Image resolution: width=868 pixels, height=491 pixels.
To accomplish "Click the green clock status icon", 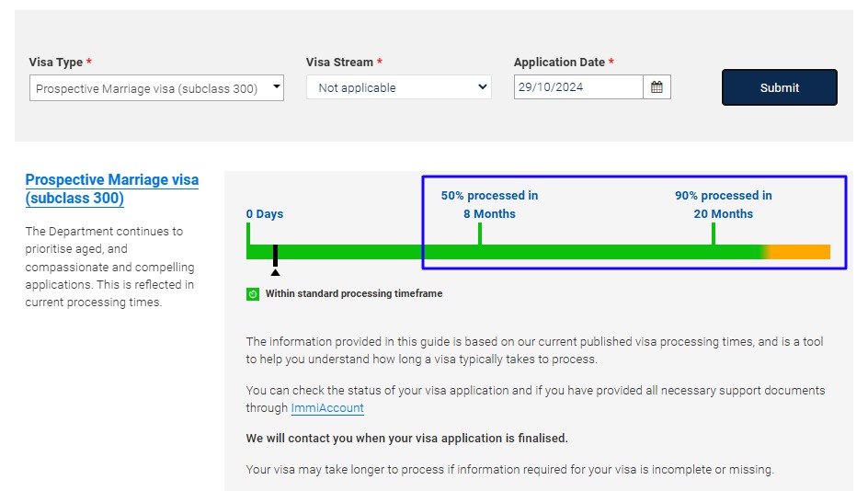I will (253, 294).
